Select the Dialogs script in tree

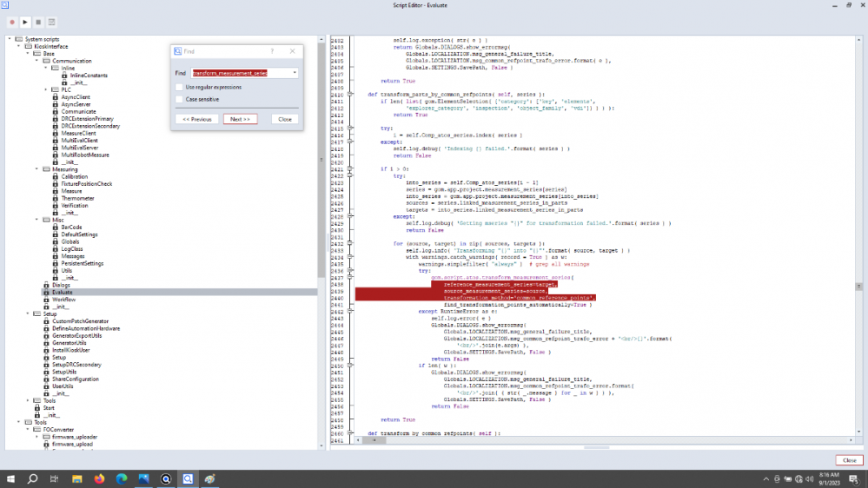[x=61, y=285]
